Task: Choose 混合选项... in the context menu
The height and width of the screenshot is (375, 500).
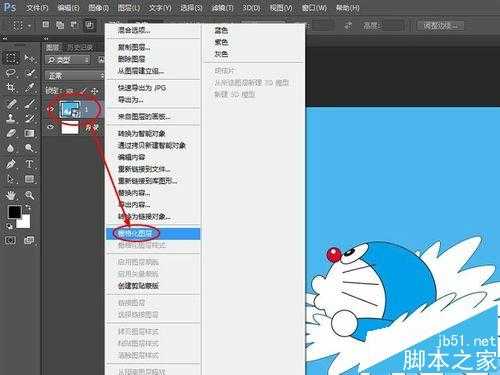Action: coord(153,30)
